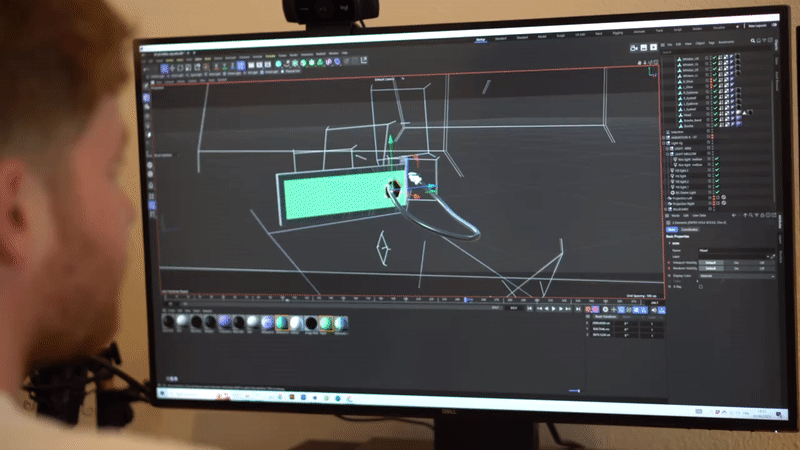Viewport: 800px width, 450px height.
Task: Click the play forward button in timeline
Action: point(554,309)
